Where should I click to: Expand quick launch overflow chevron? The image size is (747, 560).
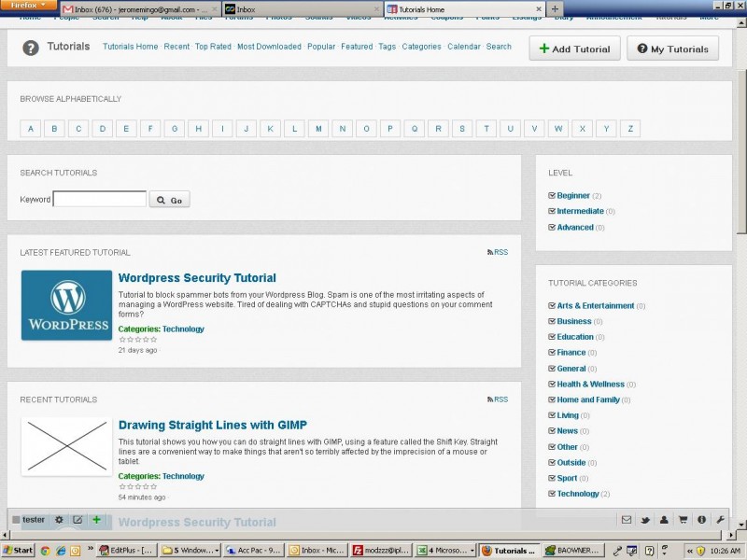click(90, 549)
